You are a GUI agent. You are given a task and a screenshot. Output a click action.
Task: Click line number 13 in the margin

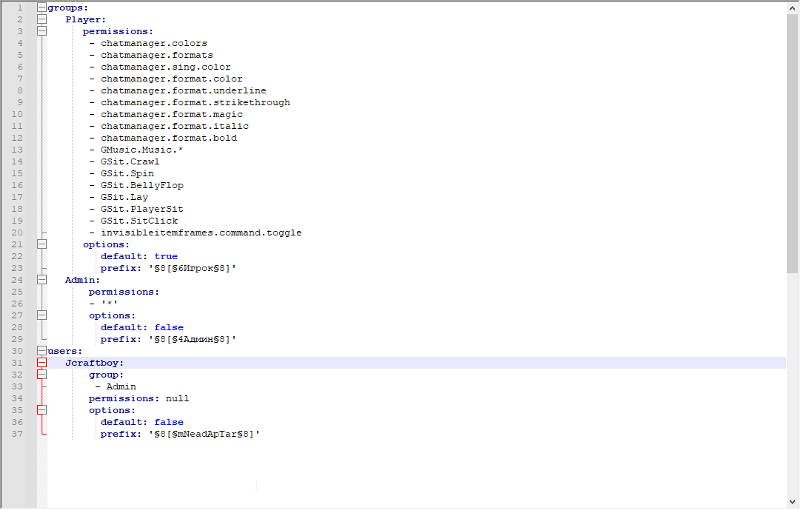(x=19, y=150)
